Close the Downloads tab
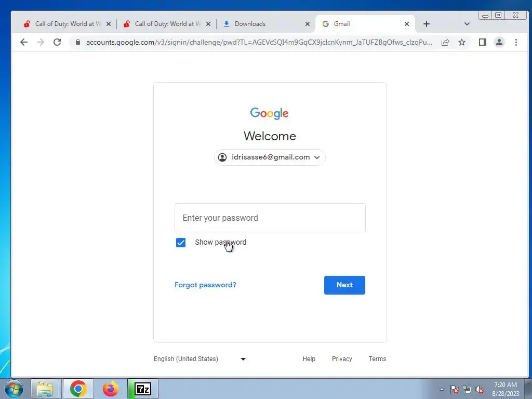 point(308,24)
